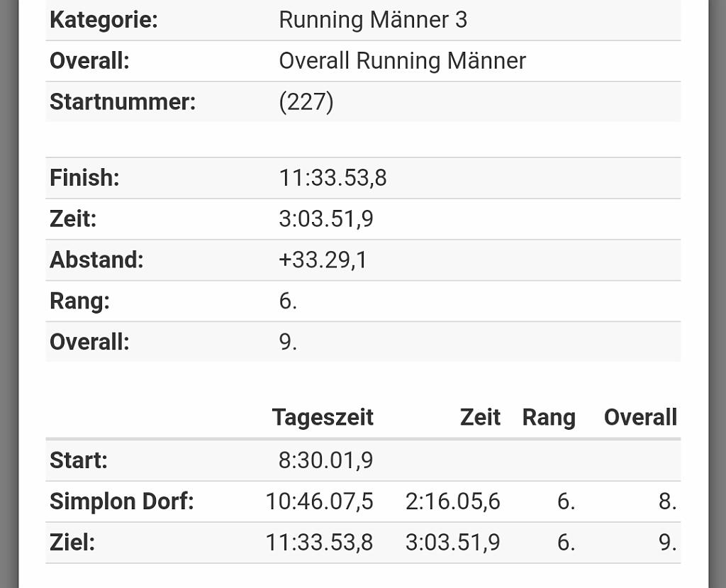Viewport: 726px width, 588px height.
Task: Select the "Tageszeit" column header
Action: (x=323, y=418)
